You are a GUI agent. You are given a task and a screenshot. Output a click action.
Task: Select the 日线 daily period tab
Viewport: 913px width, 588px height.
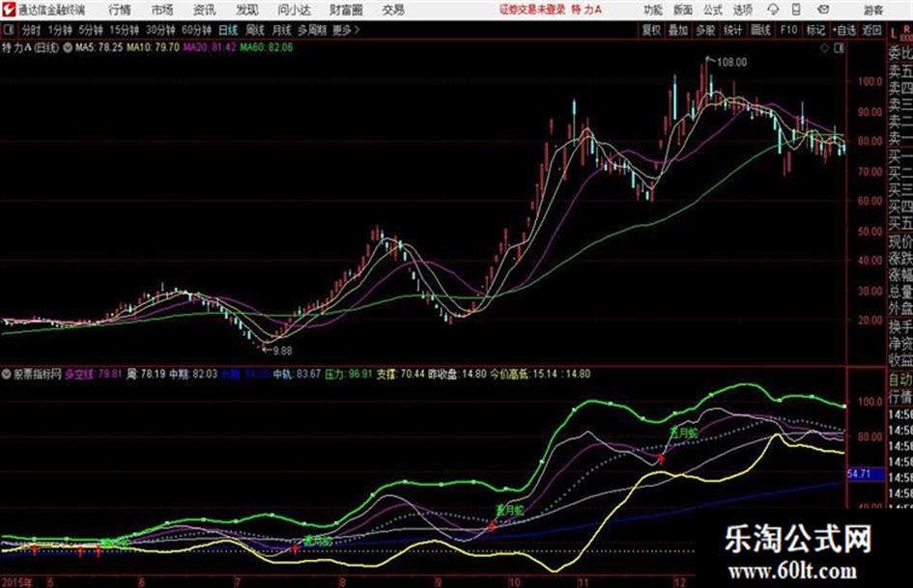(x=228, y=30)
